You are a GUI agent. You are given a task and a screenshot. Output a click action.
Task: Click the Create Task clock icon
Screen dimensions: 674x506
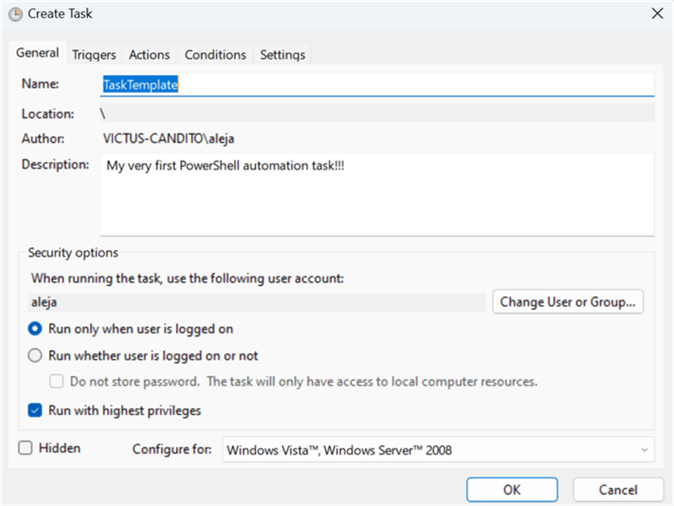click(15, 13)
